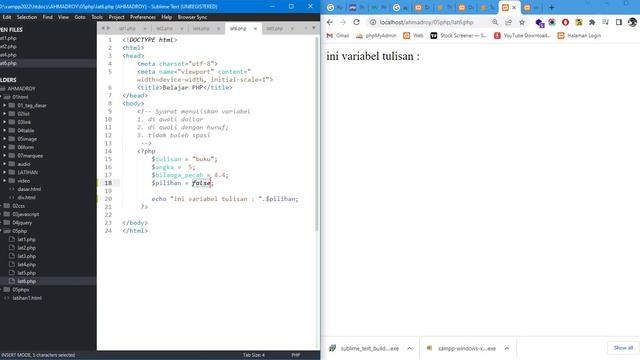Image resolution: width=640 pixels, height=360 pixels.
Task: Click the Tab Size 4 status bar setting
Action: [x=254, y=355]
